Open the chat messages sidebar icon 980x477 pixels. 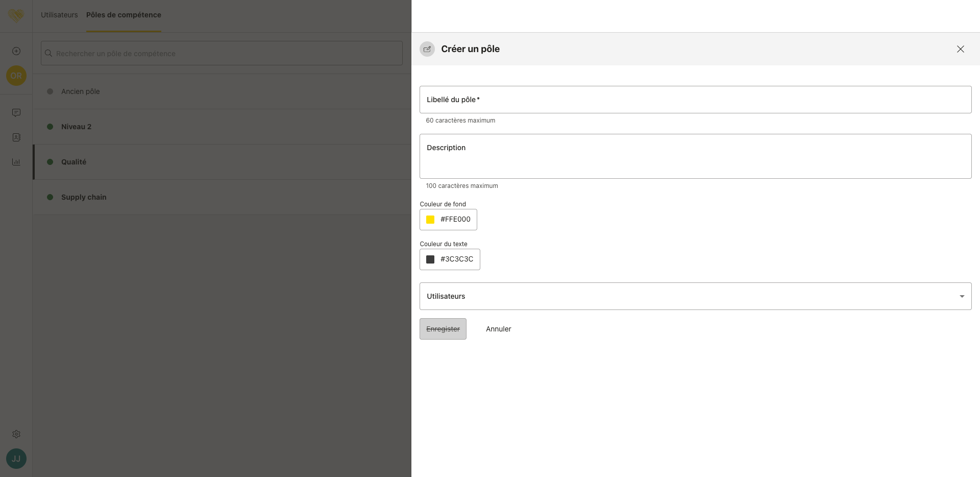coord(16,112)
